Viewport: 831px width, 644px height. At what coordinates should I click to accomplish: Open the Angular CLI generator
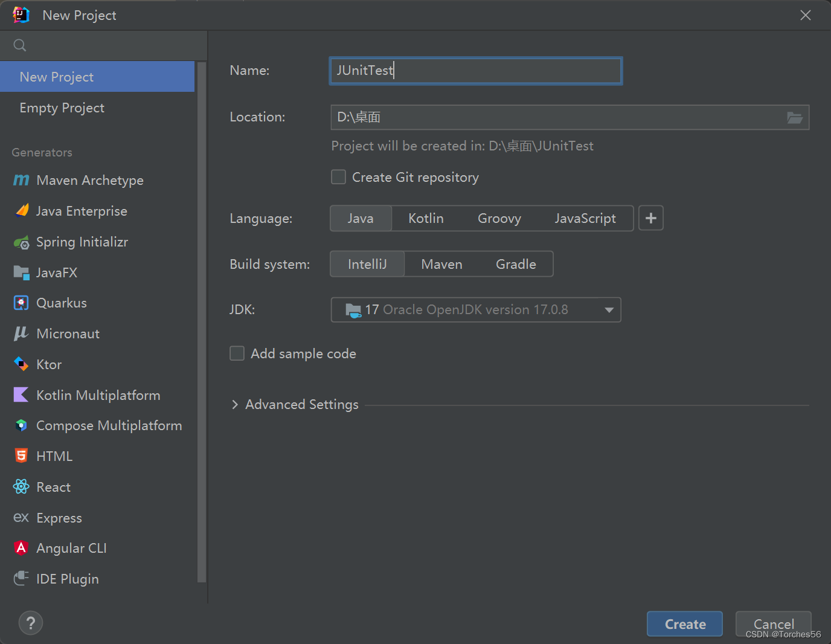click(x=97, y=548)
